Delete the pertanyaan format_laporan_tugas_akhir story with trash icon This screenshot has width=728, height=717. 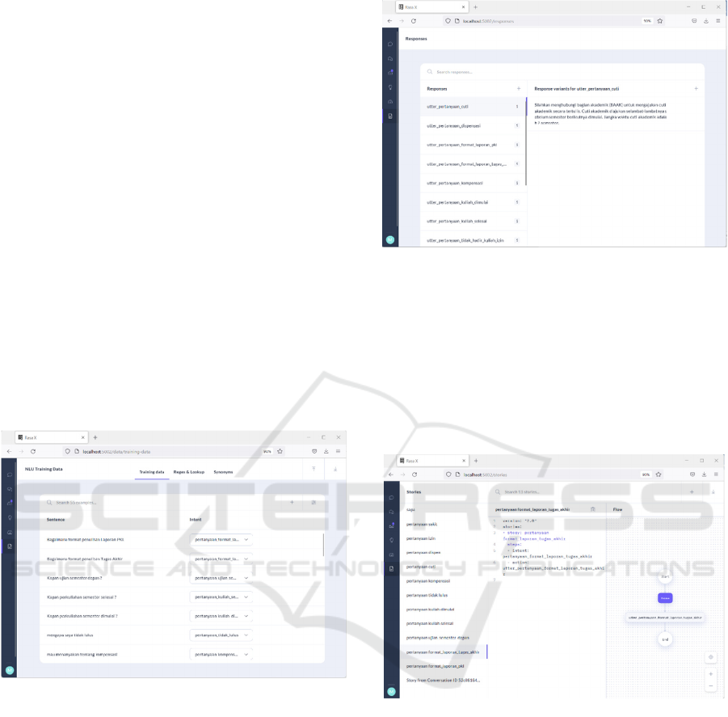click(592, 509)
